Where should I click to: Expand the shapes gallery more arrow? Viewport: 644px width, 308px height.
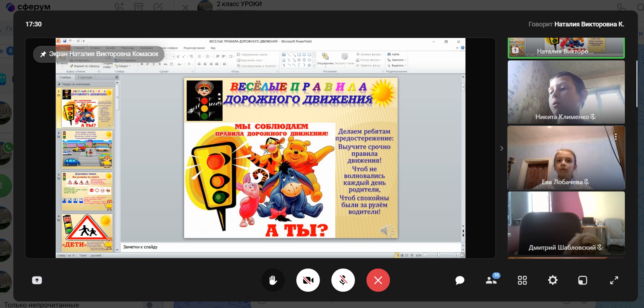tap(314, 65)
